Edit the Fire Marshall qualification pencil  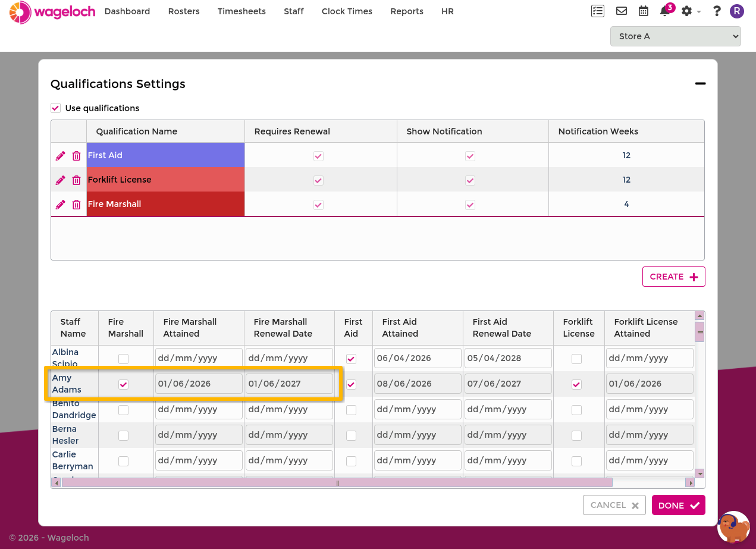(x=60, y=205)
